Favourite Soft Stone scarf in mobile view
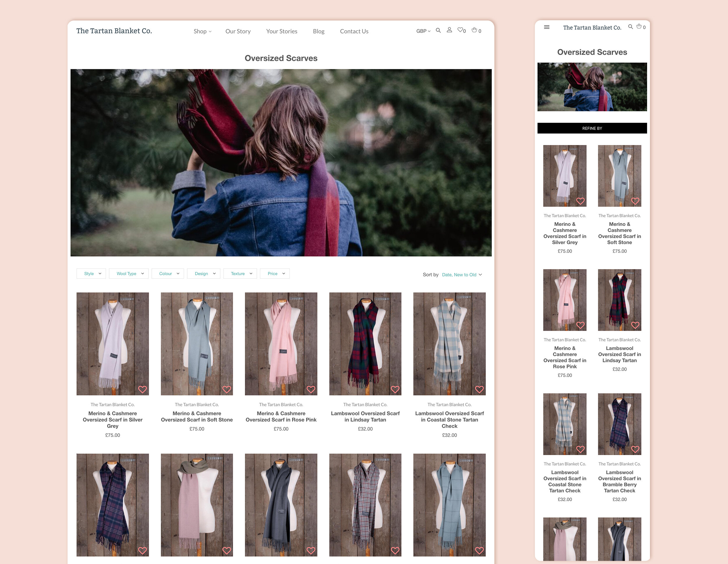Viewport: 728px width, 564px height. click(635, 201)
